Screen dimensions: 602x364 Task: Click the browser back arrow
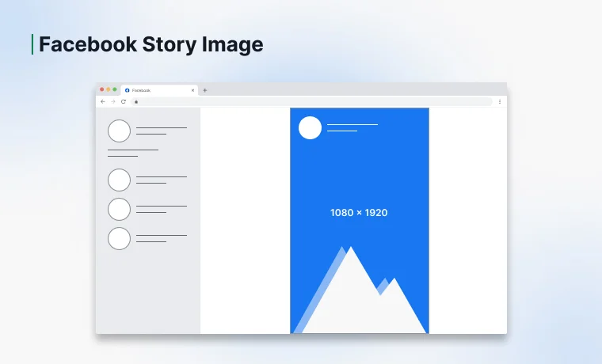(x=102, y=101)
